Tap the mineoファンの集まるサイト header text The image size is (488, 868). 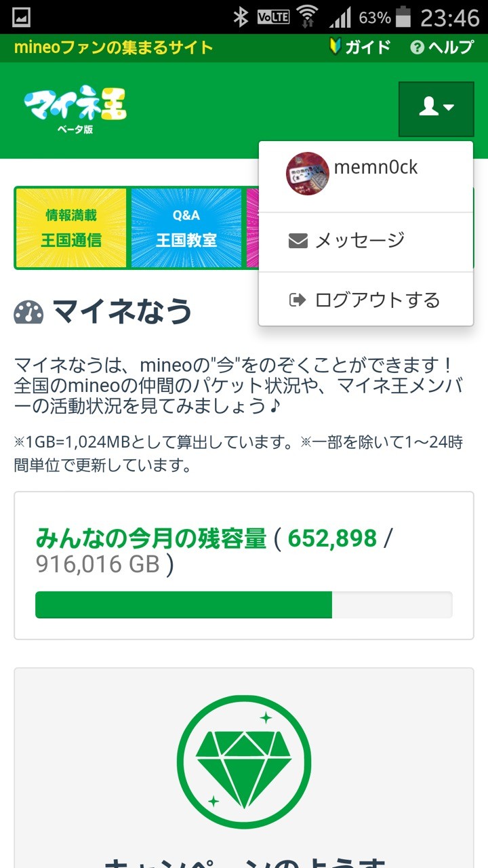point(113,47)
